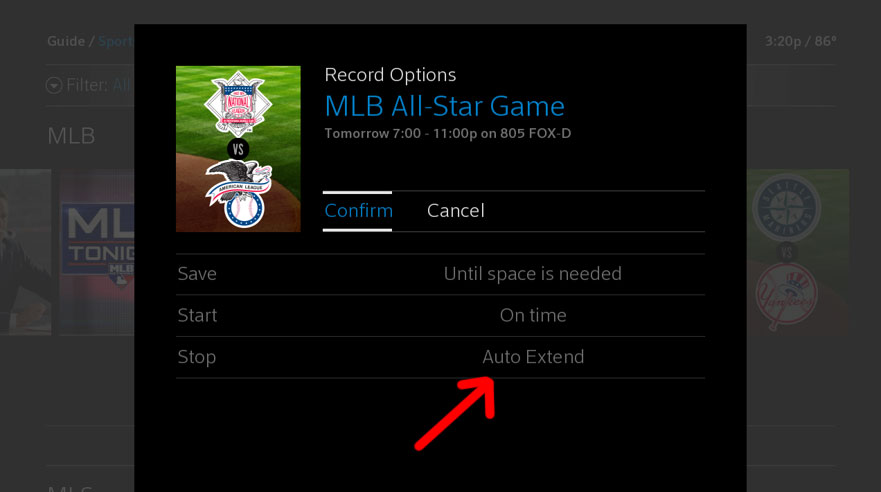This screenshot has height=492, width=881.
Task: Select the Stop row label
Action: pyautogui.click(x=197, y=357)
